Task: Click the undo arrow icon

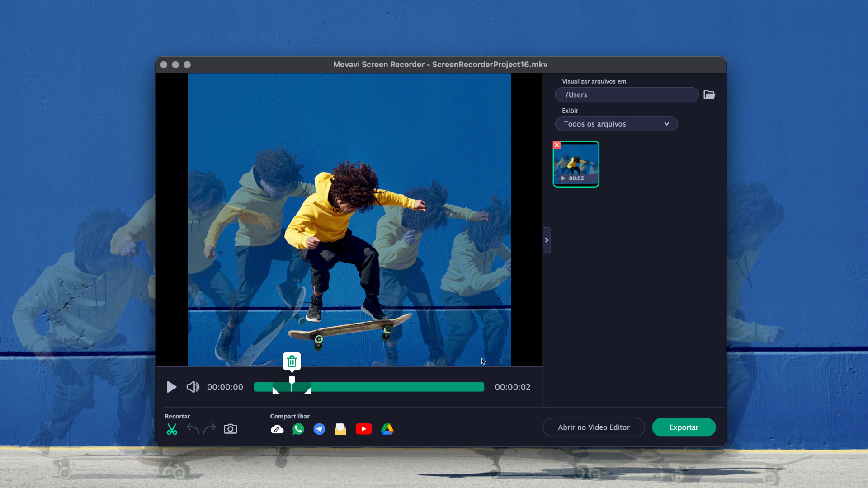Action: (x=193, y=429)
